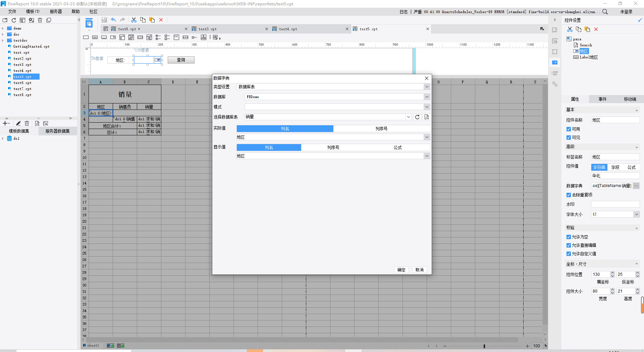Open the 文件 menu

click(12, 11)
